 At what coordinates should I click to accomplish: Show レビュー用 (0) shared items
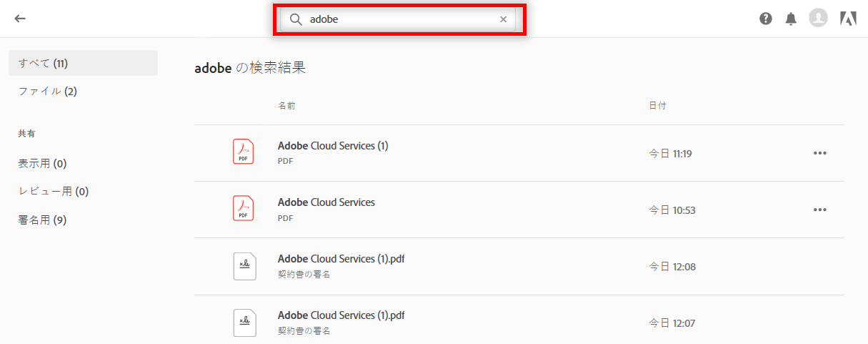[54, 191]
